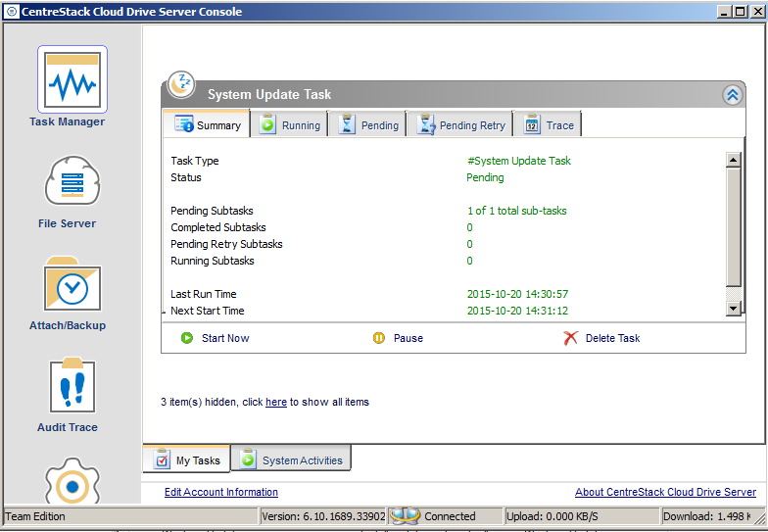This screenshot has width=768, height=532.
Task: Select the System Activities bottom tab
Action: pyautogui.click(x=291, y=459)
